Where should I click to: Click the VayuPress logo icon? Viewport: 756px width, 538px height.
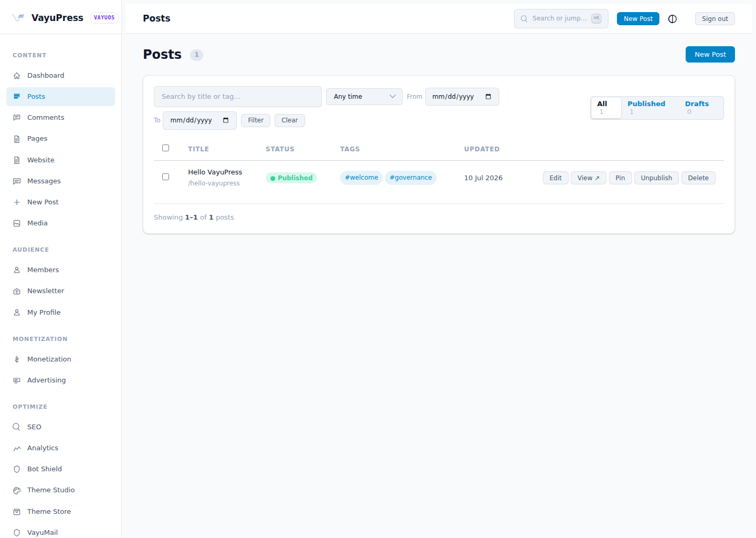tap(18, 17)
